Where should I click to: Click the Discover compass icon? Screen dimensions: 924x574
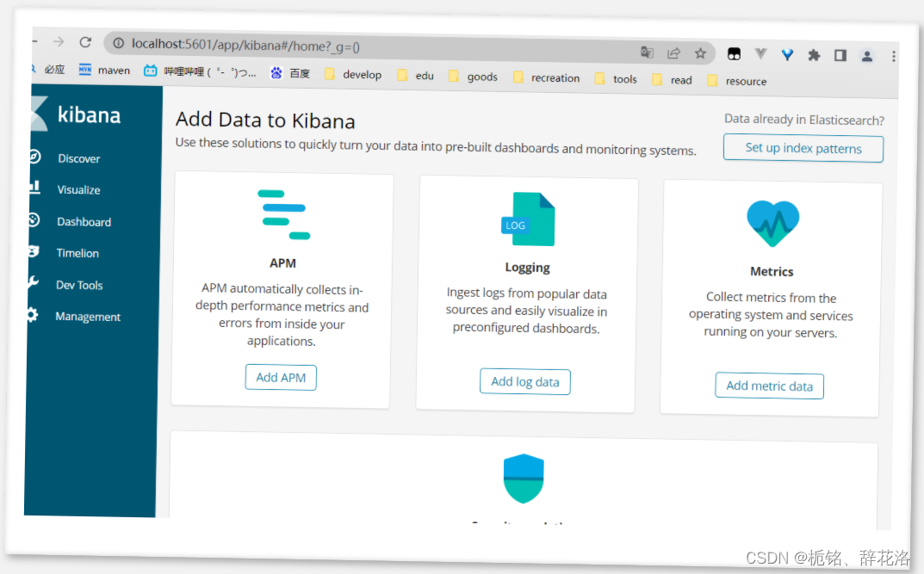click(34, 157)
